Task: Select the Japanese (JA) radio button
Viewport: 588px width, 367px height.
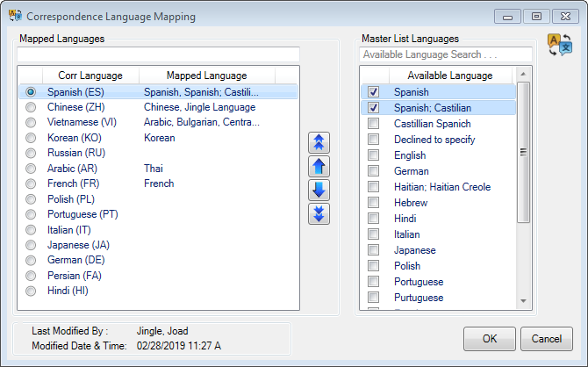Action: click(x=31, y=245)
